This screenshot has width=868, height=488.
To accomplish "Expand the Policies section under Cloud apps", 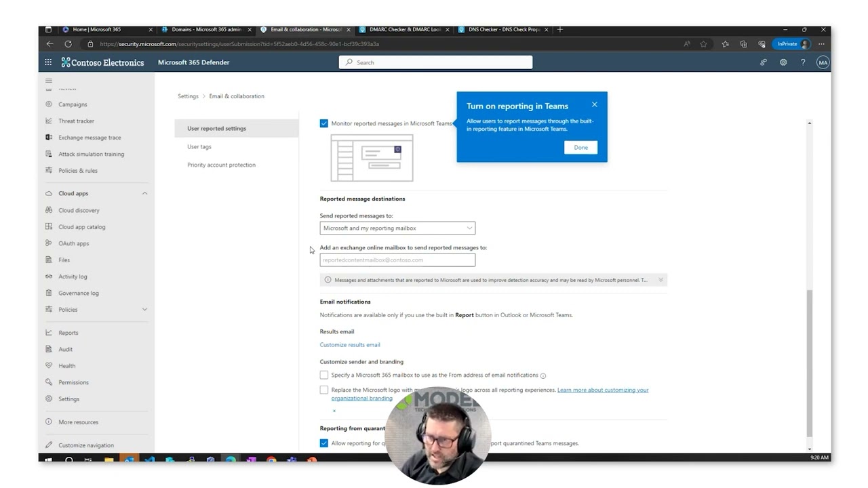I will tap(144, 310).
